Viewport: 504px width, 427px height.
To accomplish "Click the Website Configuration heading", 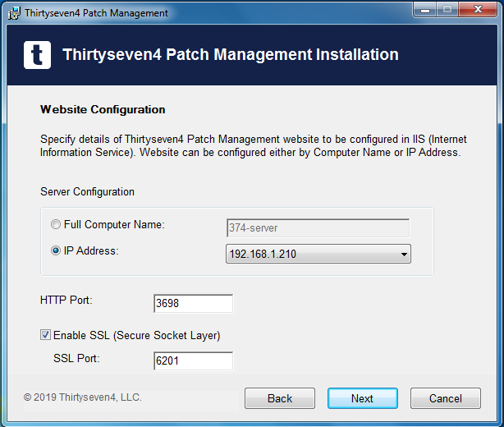I will point(103,110).
